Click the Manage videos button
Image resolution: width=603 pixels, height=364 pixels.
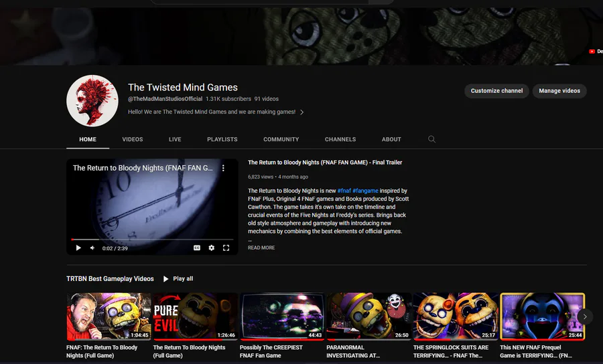point(559,91)
